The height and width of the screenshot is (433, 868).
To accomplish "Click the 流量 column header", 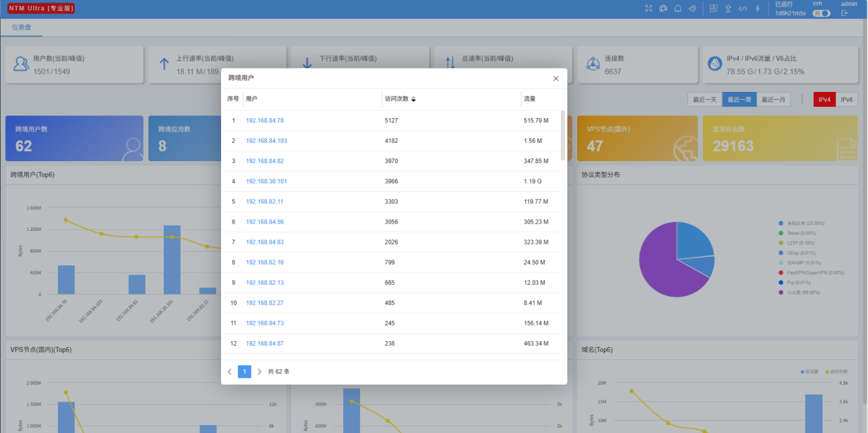I will (530, 99).
